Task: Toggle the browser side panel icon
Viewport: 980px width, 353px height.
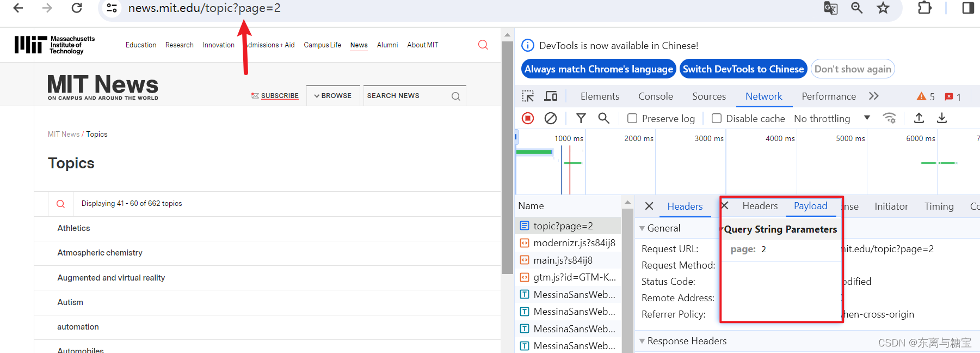Action: coord(968,8)
